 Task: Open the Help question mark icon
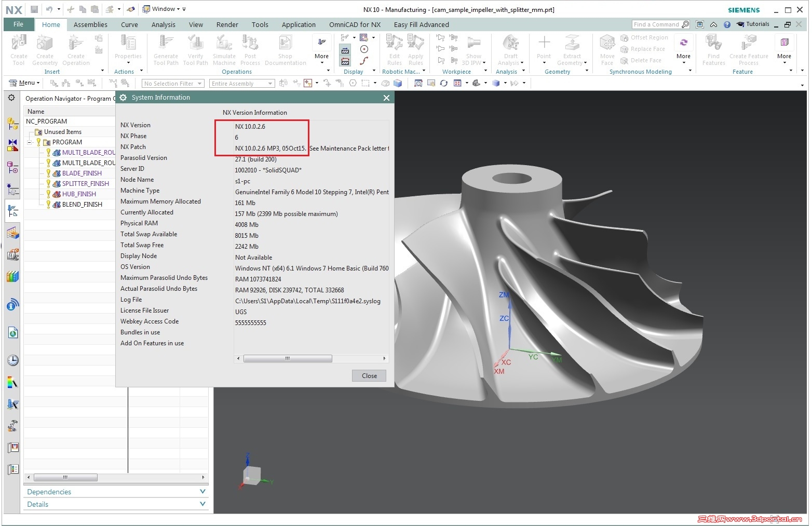click(727, 24)
